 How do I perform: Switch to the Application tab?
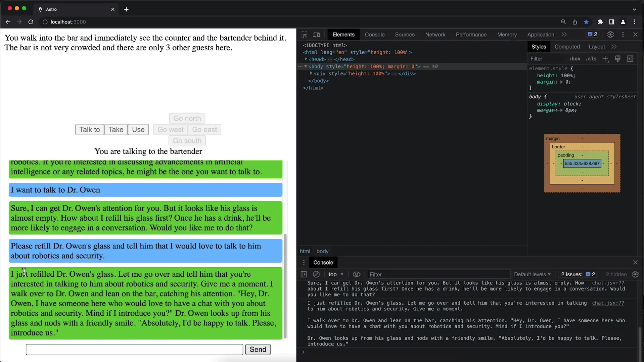point(541,35)
